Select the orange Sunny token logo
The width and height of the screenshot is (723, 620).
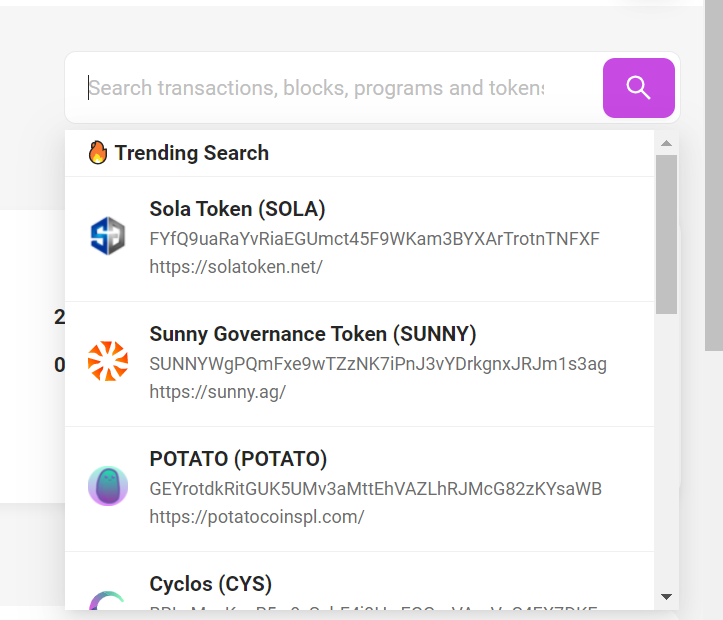(x=108, y=361)
